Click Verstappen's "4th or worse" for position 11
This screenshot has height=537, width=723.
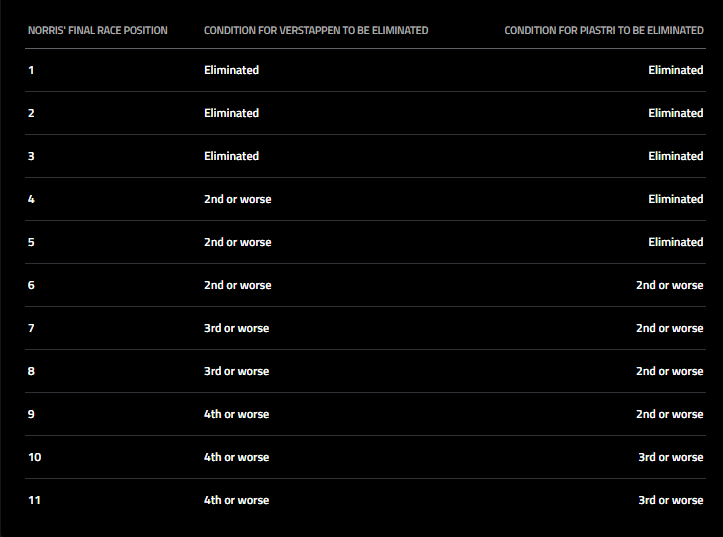point(236,500)
